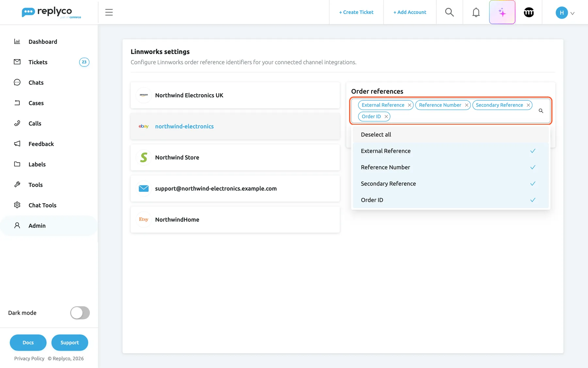588x368 pixels.
Task: Open Feedback page
Action: [49, 144]
